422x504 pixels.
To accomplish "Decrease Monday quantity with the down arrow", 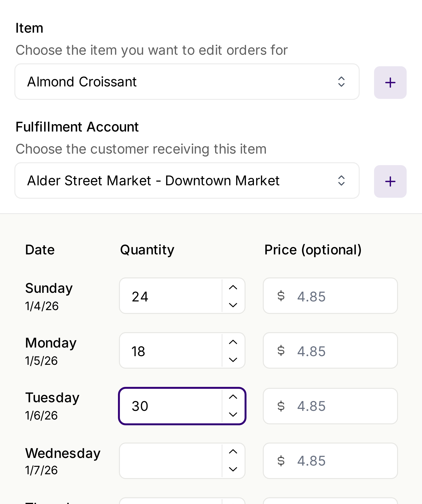I will [233, 360].
